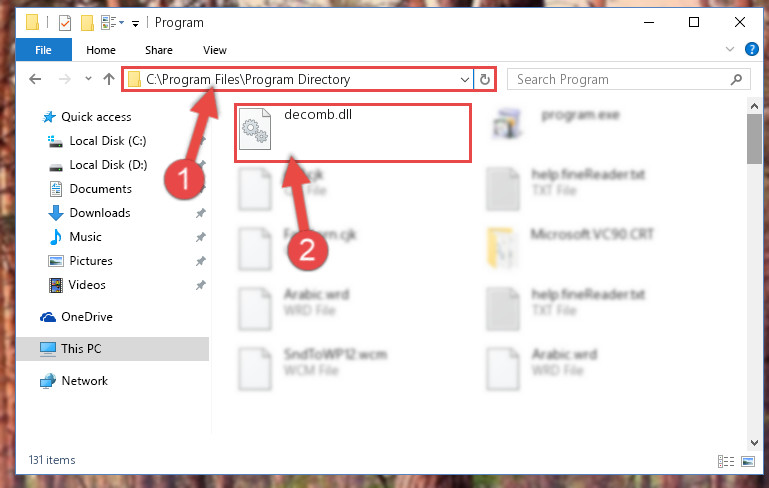Expand the ribbon with the chevron

pyautogui.click(x=730, y=49)
